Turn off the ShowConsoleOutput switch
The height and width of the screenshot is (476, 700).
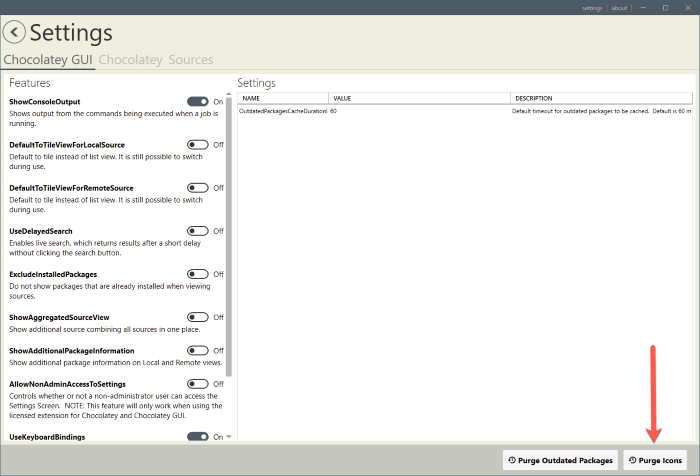[198, 102]
